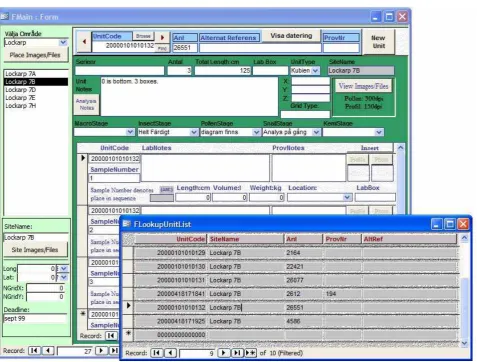
Task: Click the SiteName column header in lookup list
Action: (x=246, y=239)
